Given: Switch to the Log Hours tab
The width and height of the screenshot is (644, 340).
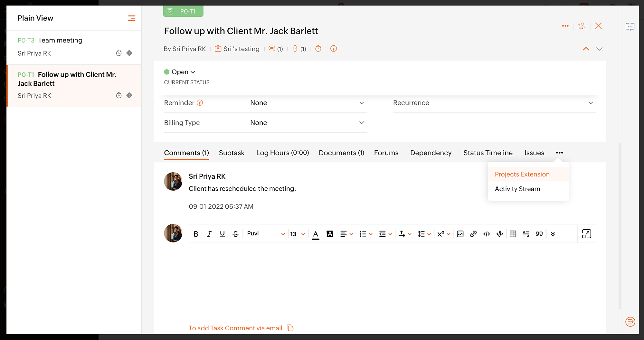Looking at the screenshot, I should (282, 153).
